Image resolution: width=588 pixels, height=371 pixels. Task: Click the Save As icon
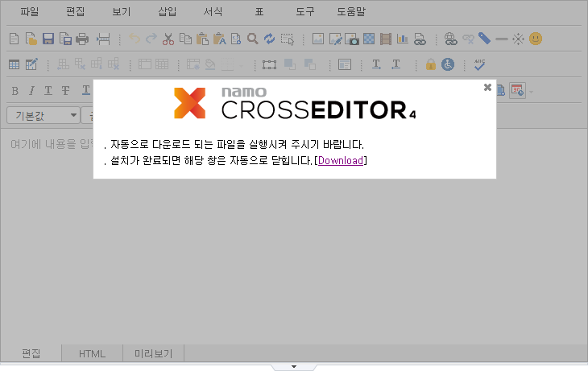click(x=65, y=39)
